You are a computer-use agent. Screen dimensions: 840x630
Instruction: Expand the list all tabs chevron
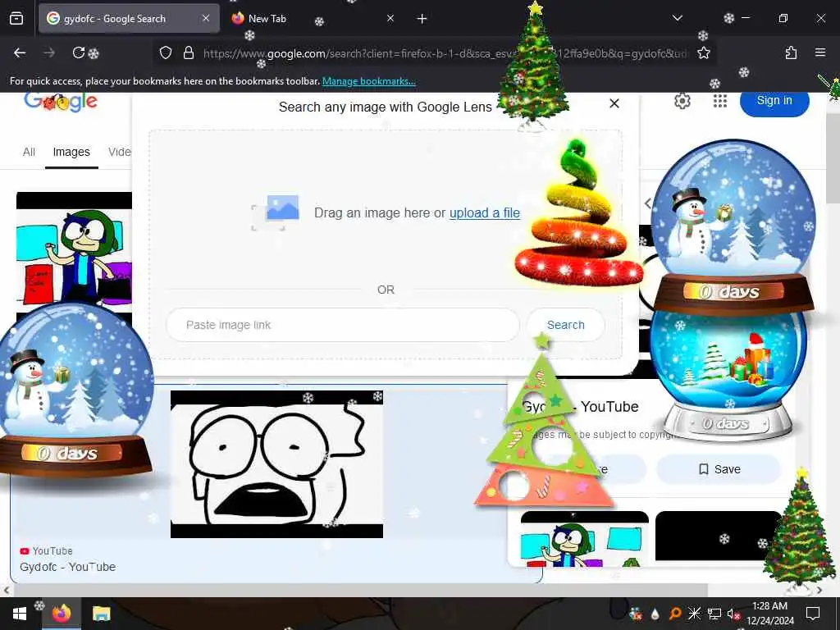click(x=677, y=18)
